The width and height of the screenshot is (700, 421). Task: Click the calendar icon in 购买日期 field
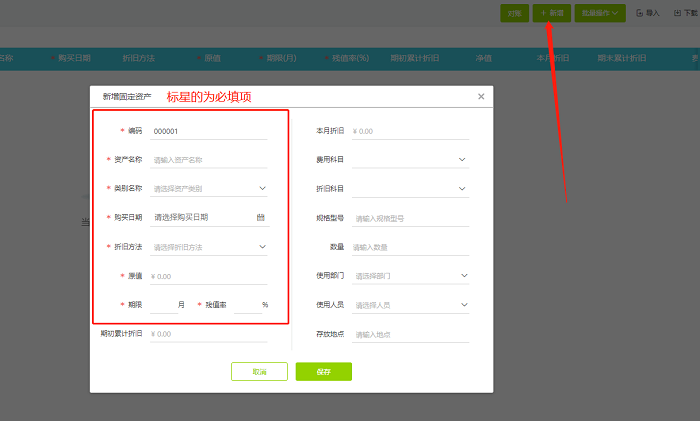[261, 217]
